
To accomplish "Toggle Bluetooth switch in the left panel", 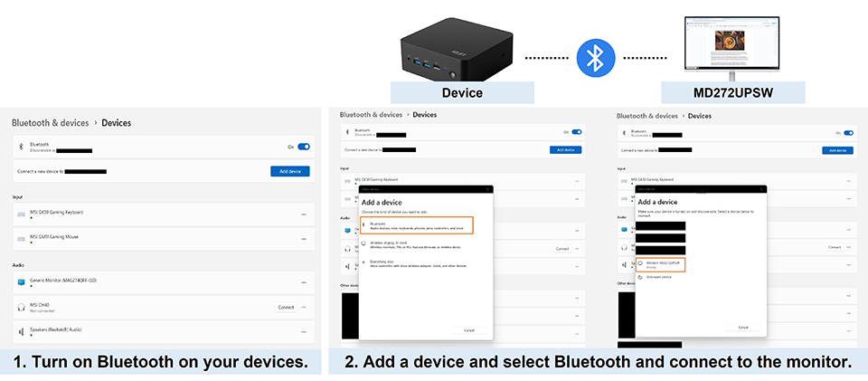I will [304, 146].
